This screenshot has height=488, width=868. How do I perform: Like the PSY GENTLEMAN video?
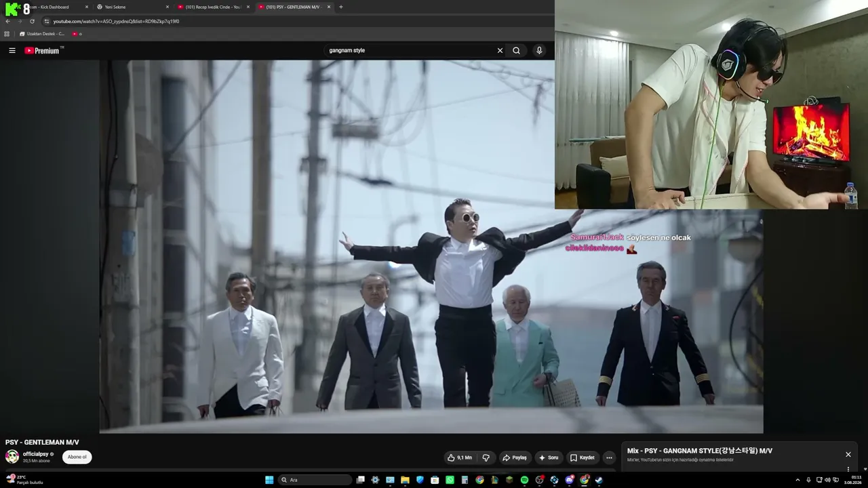point(459,457)
